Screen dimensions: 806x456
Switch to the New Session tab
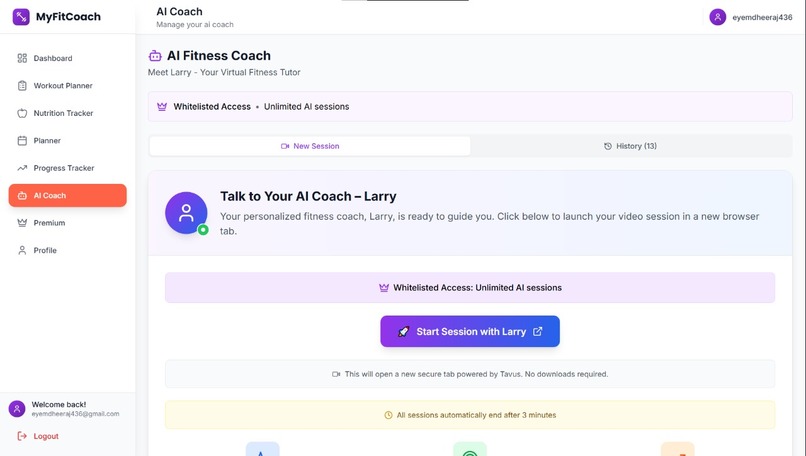point(310,146)
